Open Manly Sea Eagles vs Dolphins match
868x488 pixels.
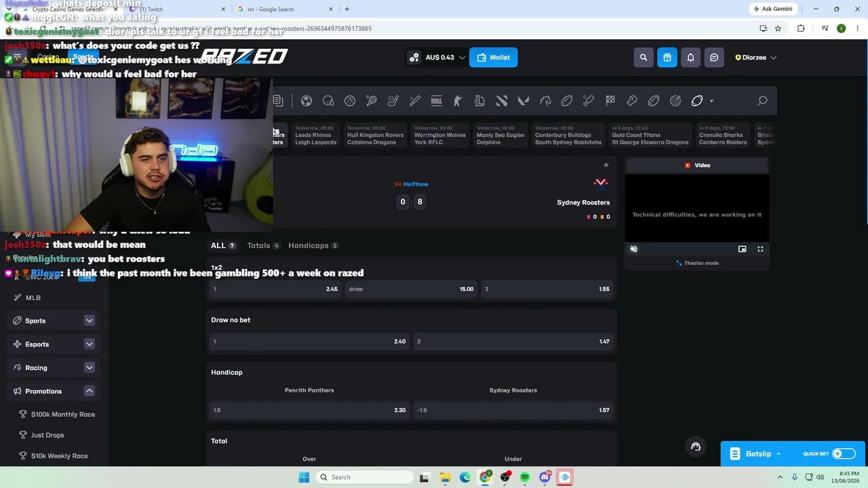click(500, 135)
